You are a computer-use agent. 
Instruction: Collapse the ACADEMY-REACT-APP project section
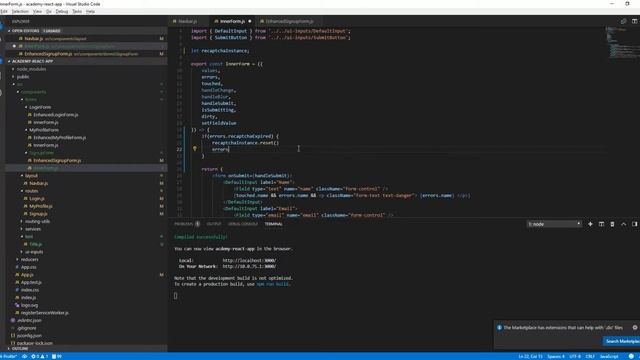pos(32,61)
